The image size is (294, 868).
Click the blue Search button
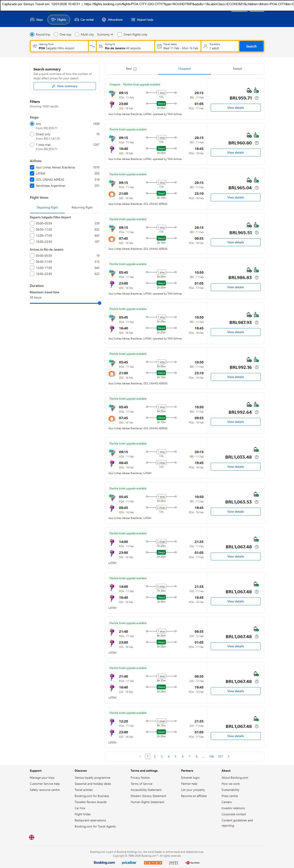coord(251,46)
